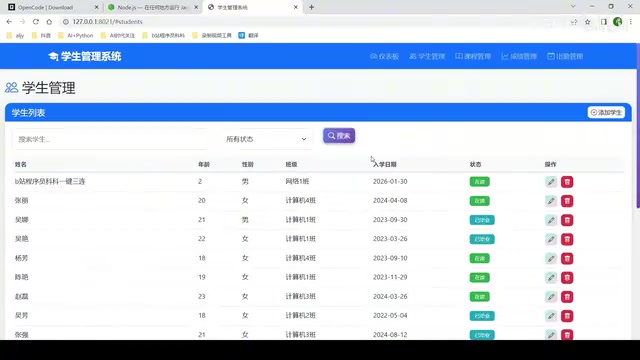
Task: Switch to the Node.js browser tab
Action: point(152,7)
